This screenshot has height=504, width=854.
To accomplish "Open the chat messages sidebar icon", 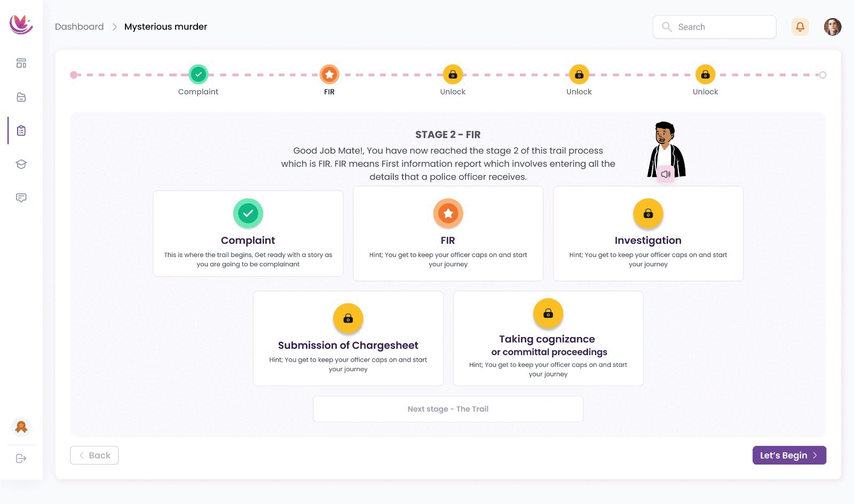I will (21, 198).
